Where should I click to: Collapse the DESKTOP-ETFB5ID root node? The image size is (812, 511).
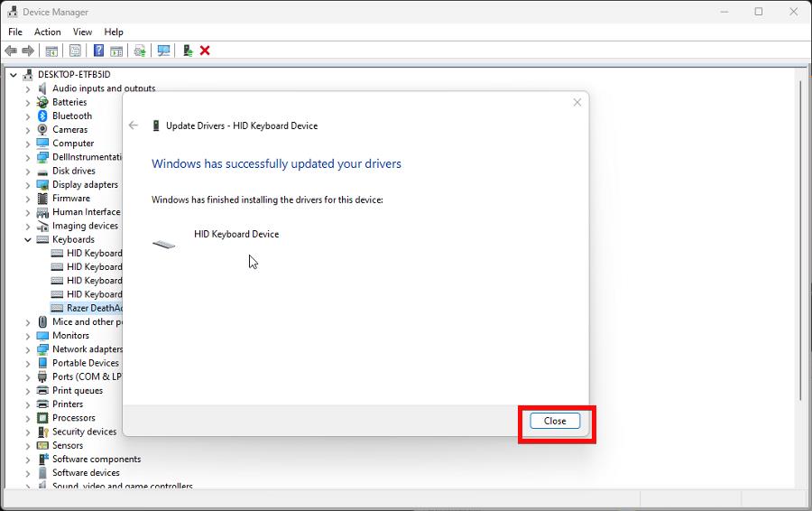[x=14, y=75]
